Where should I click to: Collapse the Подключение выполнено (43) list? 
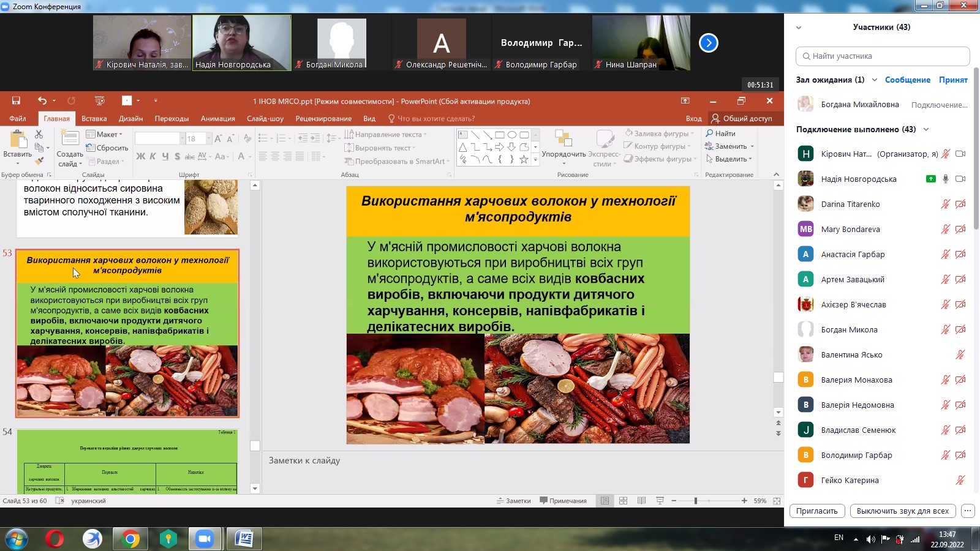926,130
